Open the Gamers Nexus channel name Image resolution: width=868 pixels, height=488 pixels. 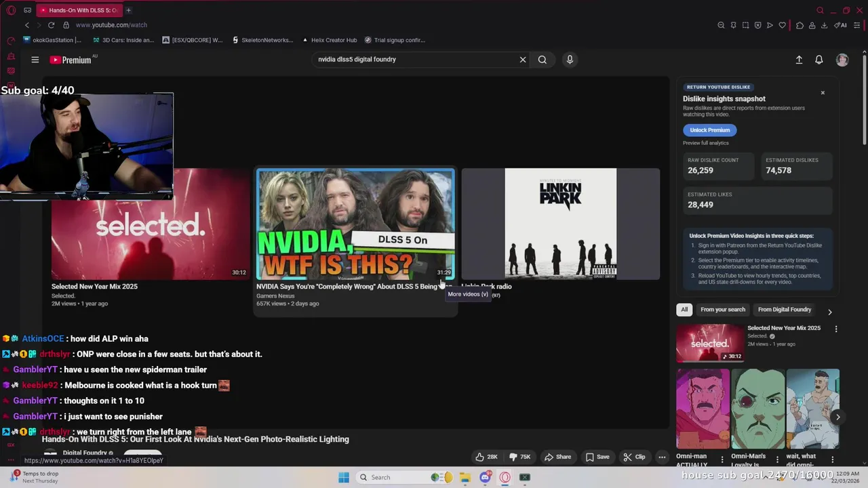275,296
